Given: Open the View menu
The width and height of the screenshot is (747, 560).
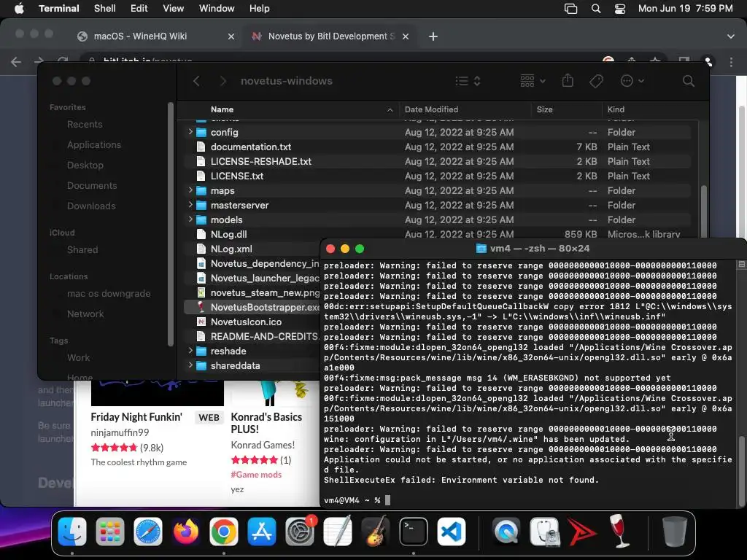Looking at the screenshot, I should (173, 9).
